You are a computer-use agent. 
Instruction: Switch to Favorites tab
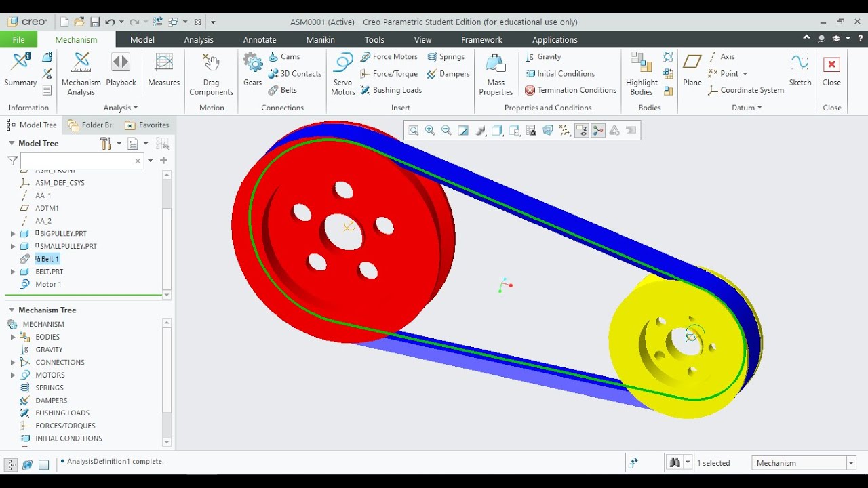pos(147,125)
